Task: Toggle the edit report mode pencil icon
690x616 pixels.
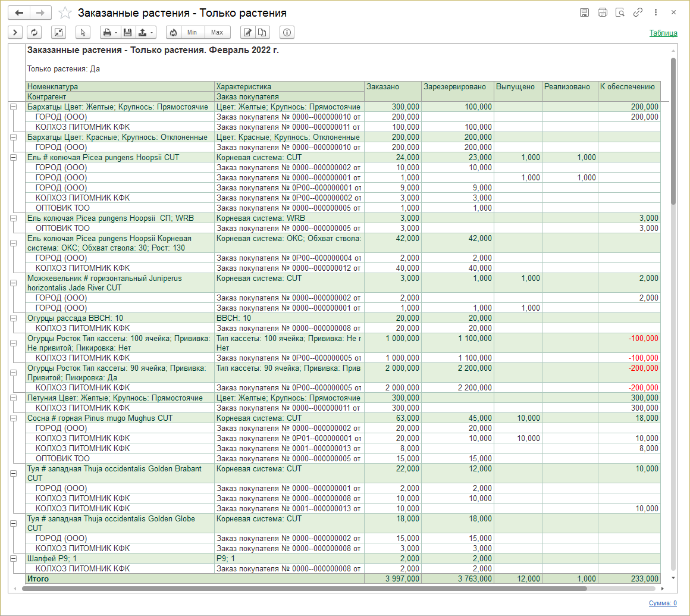Action: click(248, 33)
